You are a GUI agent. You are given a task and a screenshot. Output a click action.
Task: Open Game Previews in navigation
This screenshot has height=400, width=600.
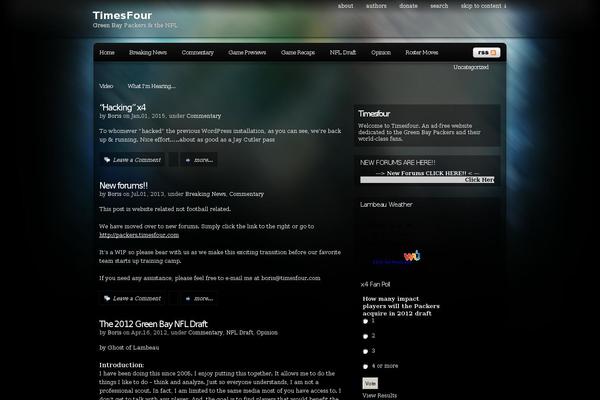pyautogui.click(x=247, y=52)
